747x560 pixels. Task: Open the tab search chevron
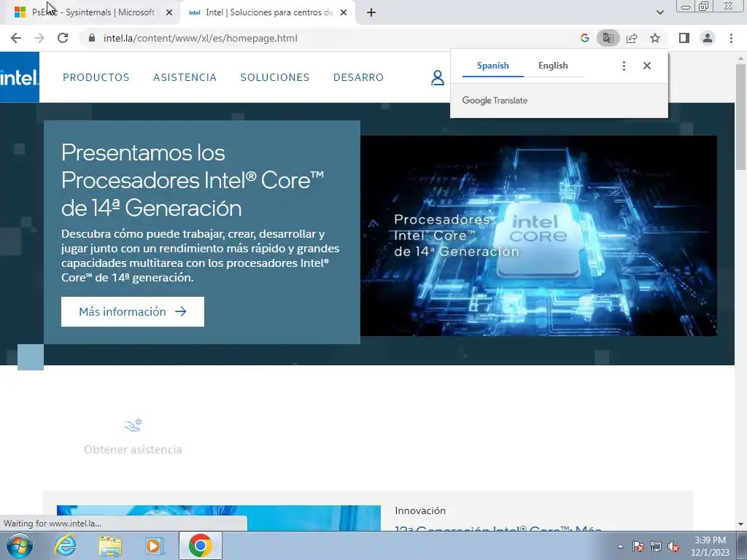point(659,12)
